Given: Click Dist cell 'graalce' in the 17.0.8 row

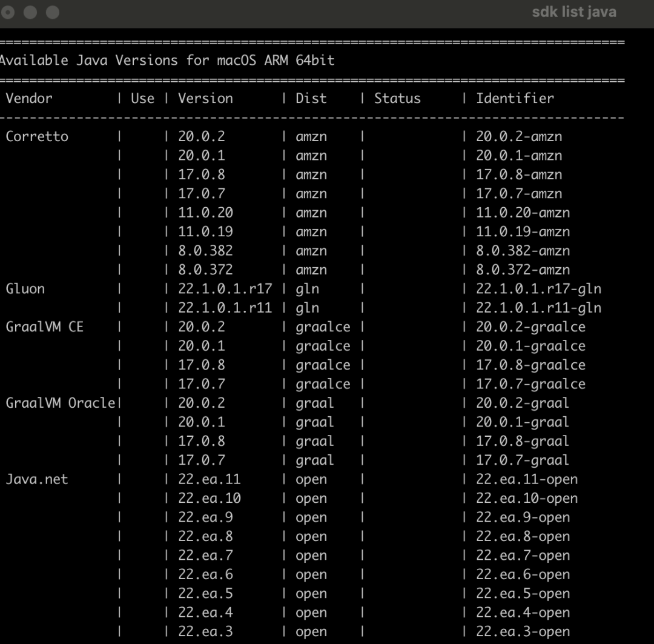Looking at the screenshot, I should click(x=323, y=365).
